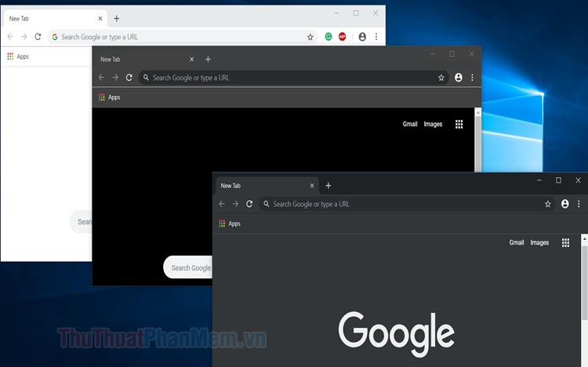Reload the page in the light Chrome window
The width and height of the screenshot is (588, 367).
pos(38,36)
